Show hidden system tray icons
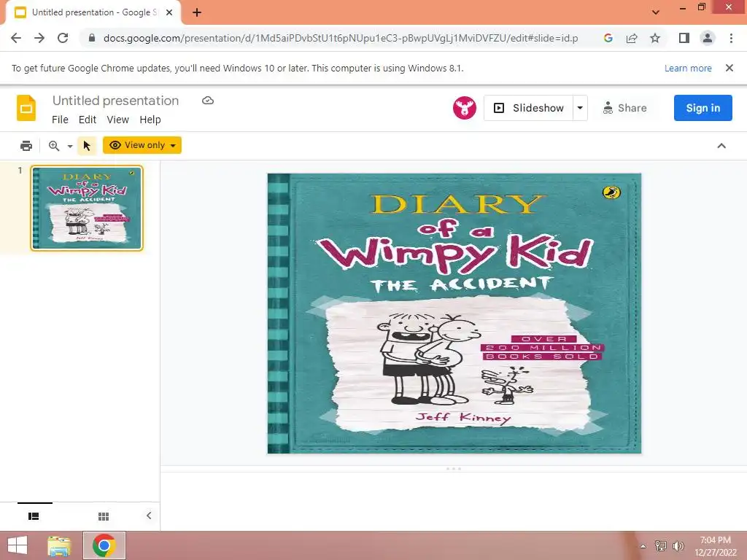 tap(643, 546)
